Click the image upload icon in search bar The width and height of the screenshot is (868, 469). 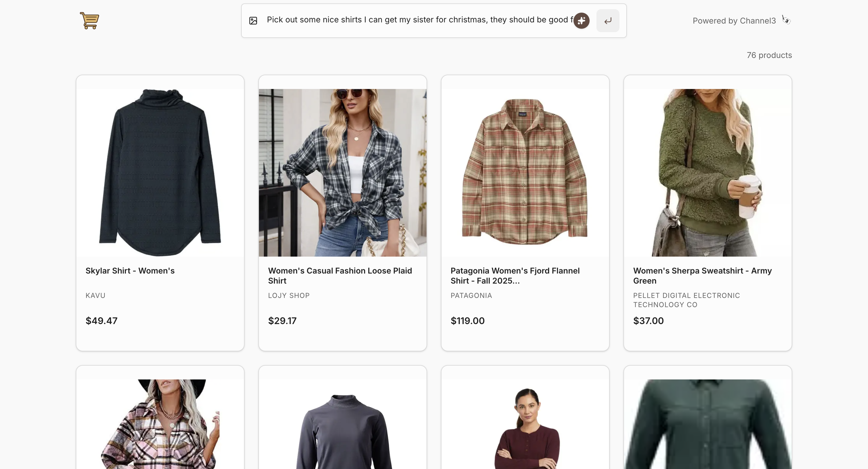(253, 21)
